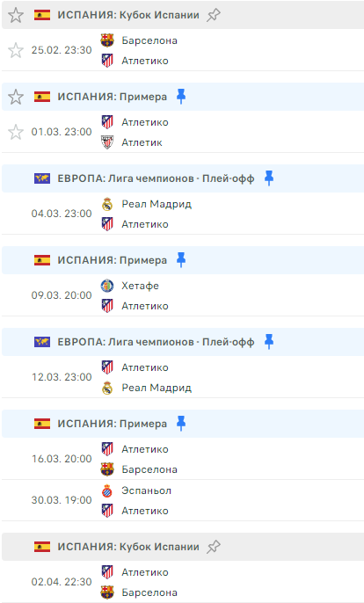Viewport: 364px width, 603px height.
Task: Unpin first Лига чемпионов Плей-офф header
Action: [x=269, y=178]
